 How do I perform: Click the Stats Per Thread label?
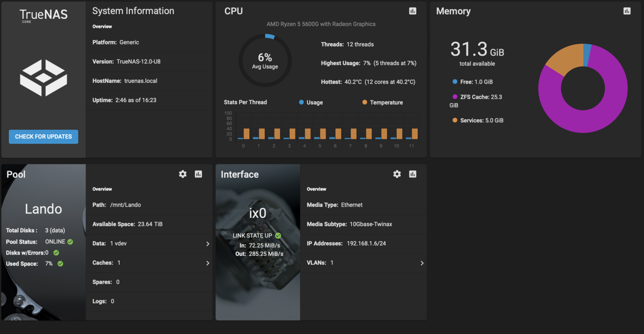pos(246,103)
